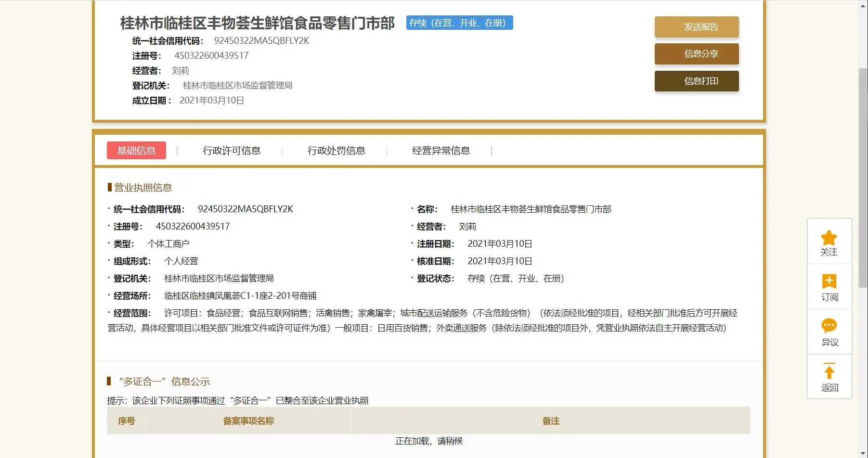Click the 返回 up-arrow icon
Screen dimensions: 868x458
point(829,371)
